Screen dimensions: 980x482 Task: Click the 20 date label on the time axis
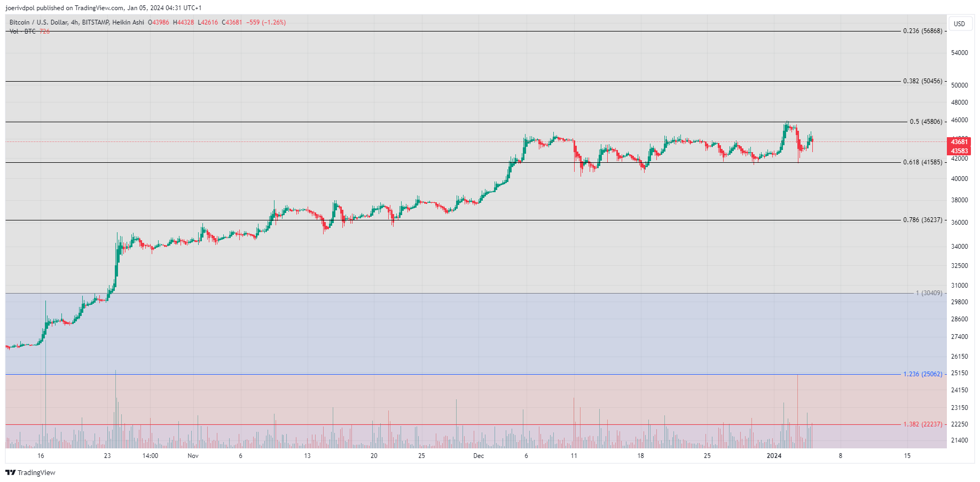(374, 456)
